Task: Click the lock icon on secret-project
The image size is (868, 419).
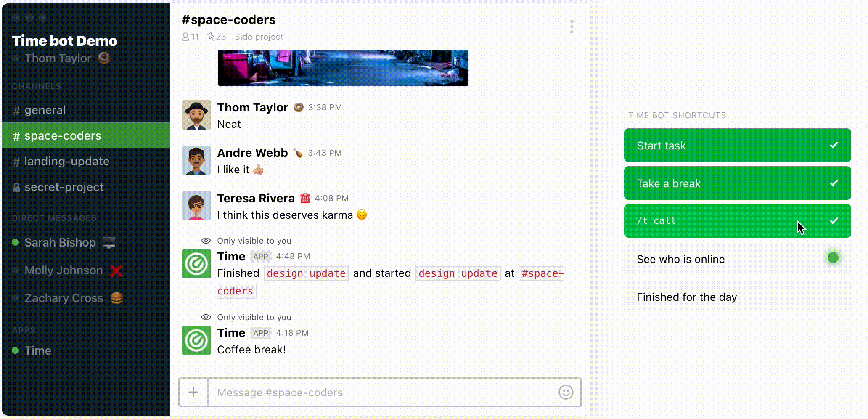Action: pos(17,187)
